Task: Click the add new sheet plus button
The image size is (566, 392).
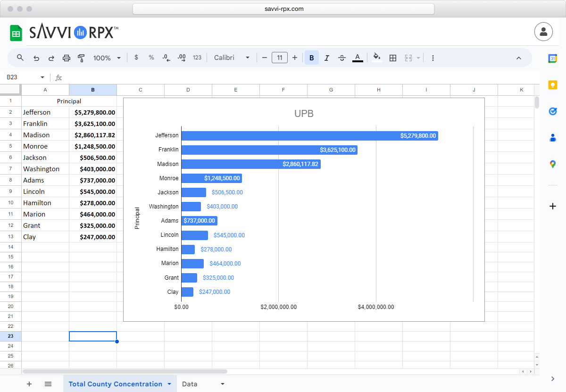Action: [29, 384]
